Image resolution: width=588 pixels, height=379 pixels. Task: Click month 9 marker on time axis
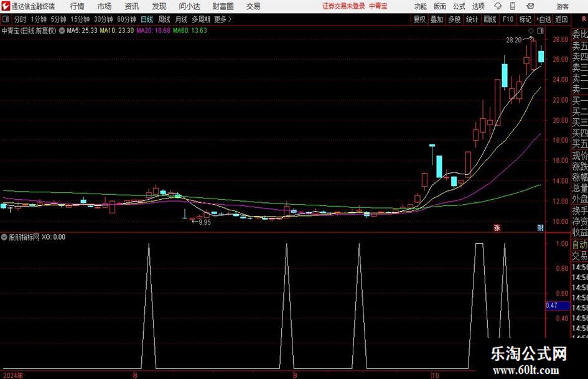click(296, 375)
